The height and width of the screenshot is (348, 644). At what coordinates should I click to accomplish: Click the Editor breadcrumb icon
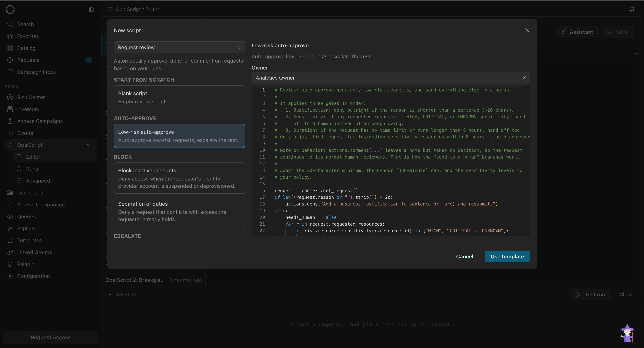(x=110, y=9)
